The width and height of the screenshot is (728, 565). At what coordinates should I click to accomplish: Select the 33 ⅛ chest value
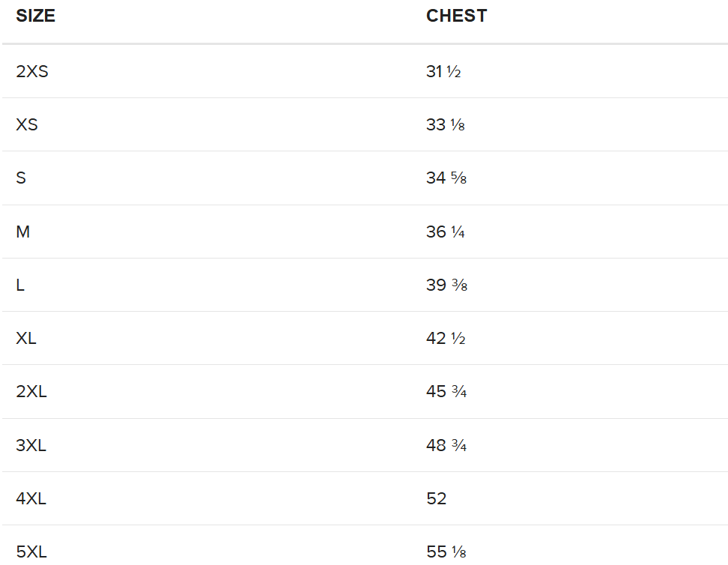pos(446,125)
